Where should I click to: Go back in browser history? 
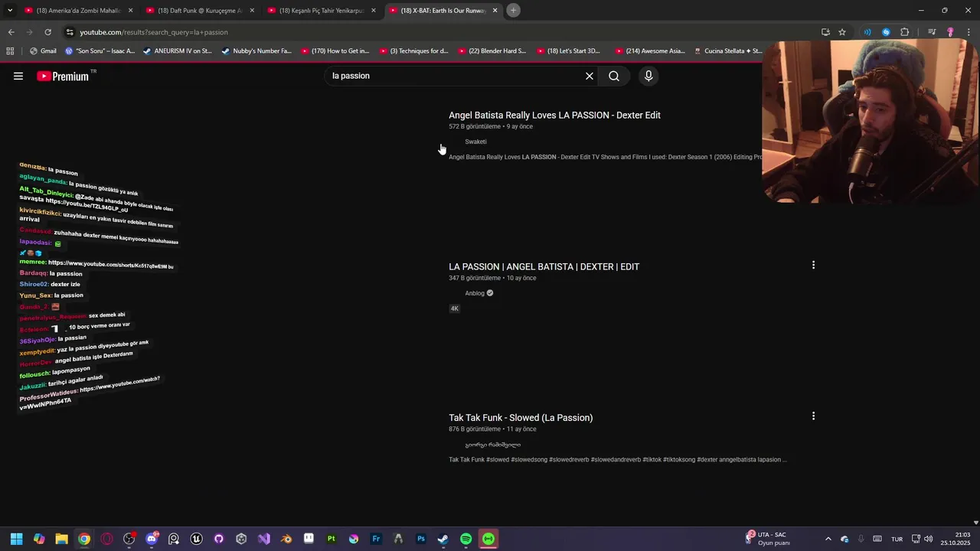pos(11,32)
